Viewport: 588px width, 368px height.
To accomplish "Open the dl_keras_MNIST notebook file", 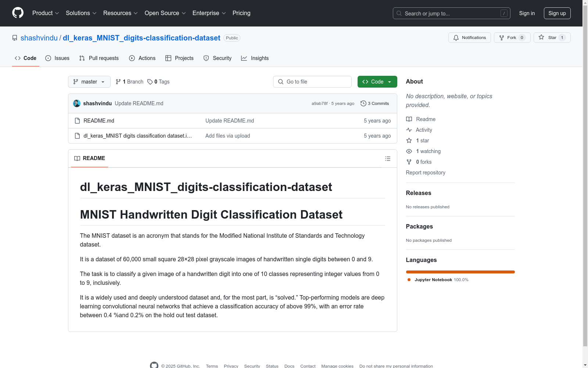I will 138,136.
